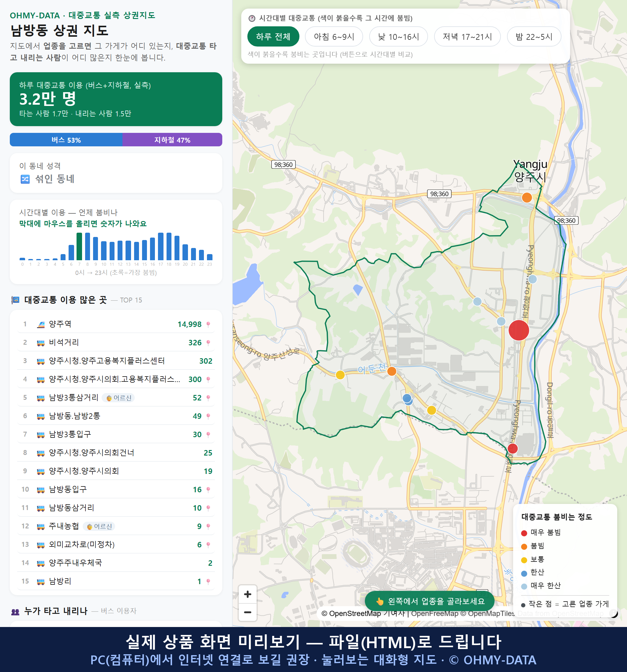The height and width of the screenshot is (672, 627).
Task: Click the light blue 매우 한산 legend swatch
Action: pos(524,587)
